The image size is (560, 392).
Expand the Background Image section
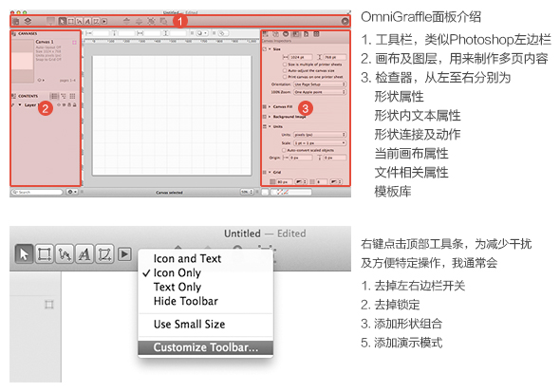270,117
